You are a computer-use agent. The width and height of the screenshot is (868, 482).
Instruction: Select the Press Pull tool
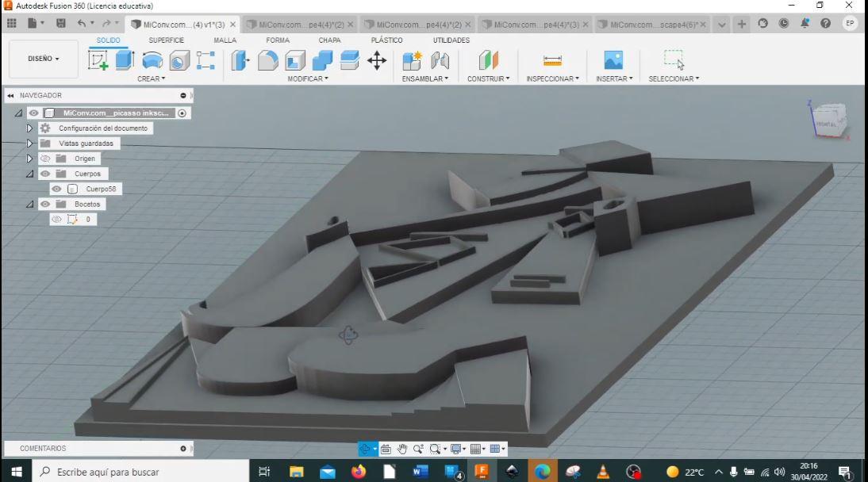[x=240, y=60]
